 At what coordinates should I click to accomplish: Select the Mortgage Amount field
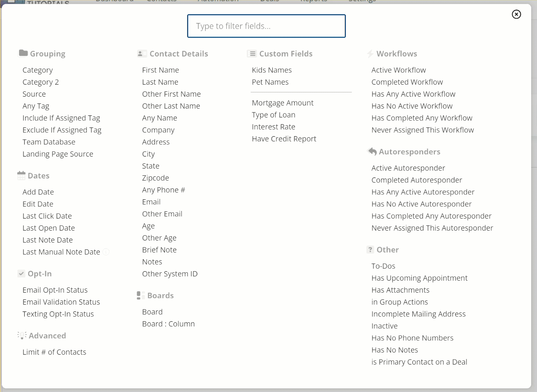[283, 103]
